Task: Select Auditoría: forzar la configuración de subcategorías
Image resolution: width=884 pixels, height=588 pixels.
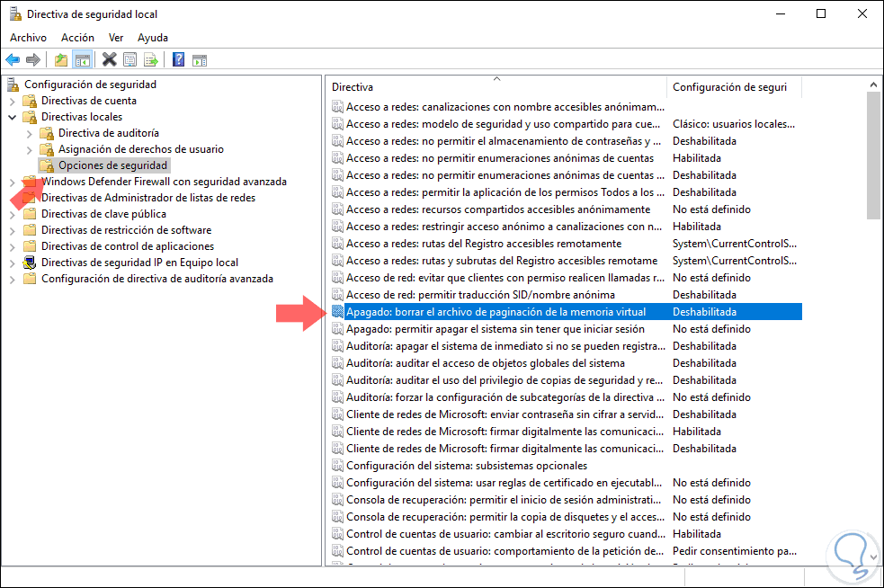Action: pyautogui.click(x=505, y=397)
